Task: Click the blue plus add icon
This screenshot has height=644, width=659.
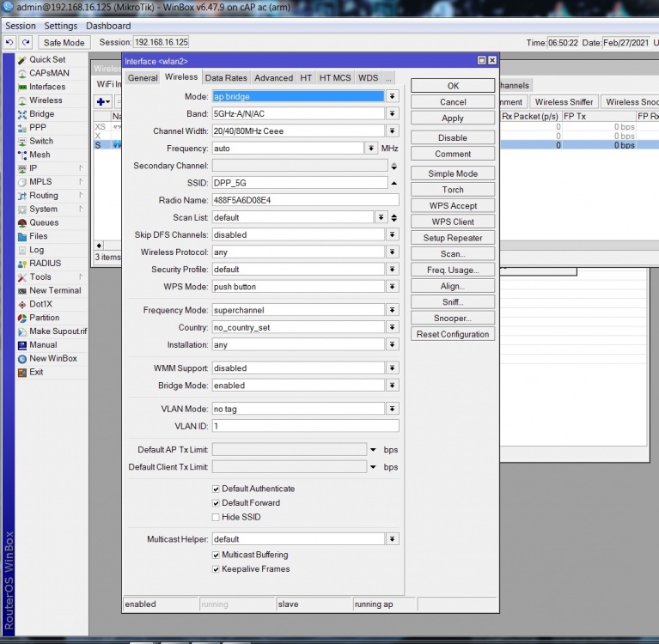Action: 100,101
